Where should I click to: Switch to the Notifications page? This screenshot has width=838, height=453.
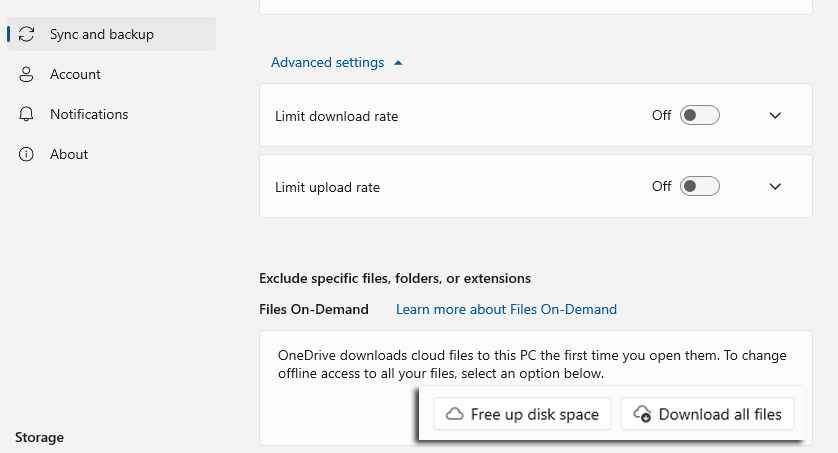tap(89, 114)
